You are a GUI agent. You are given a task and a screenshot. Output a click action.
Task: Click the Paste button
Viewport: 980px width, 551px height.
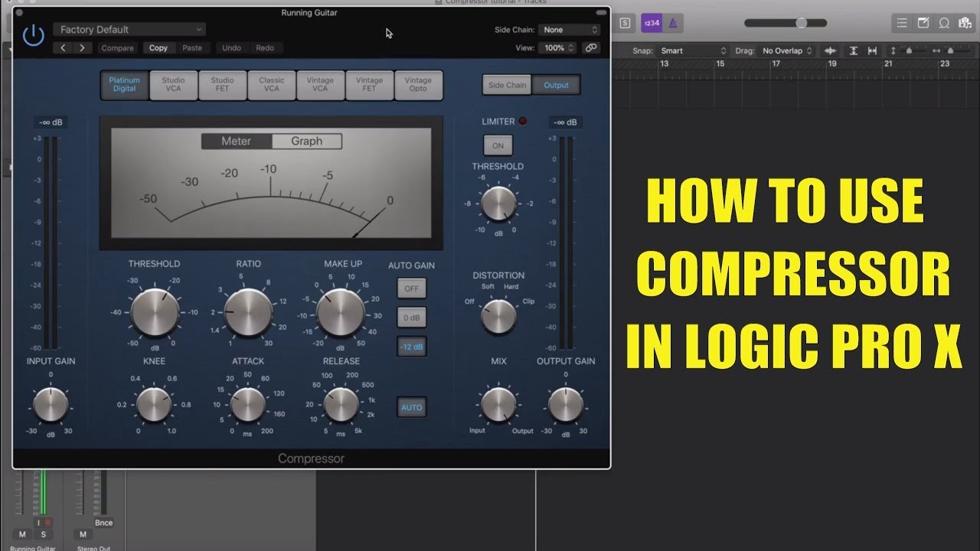coord(192,48)
